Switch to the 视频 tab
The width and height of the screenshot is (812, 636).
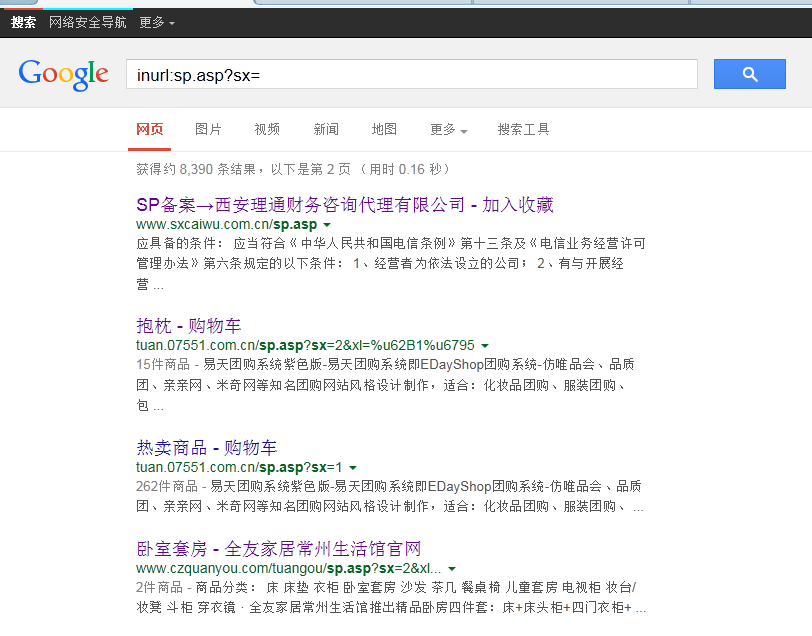[267, 129]
